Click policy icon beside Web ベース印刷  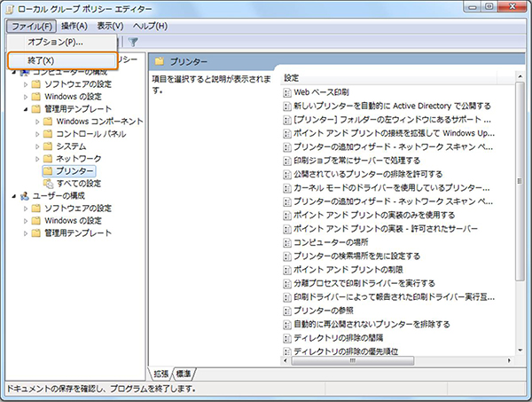click(x=287, y=92)
